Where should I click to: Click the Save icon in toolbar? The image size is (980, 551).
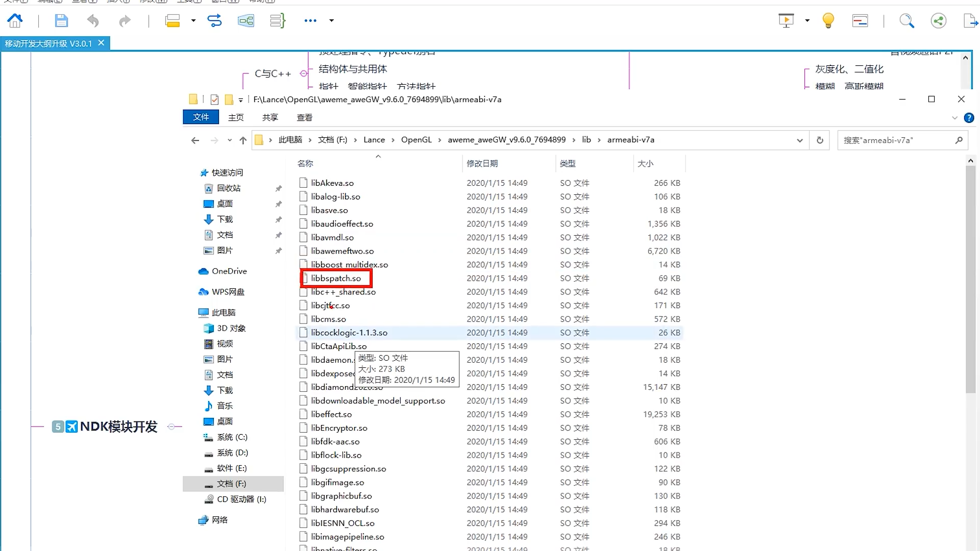click(61, 20)
